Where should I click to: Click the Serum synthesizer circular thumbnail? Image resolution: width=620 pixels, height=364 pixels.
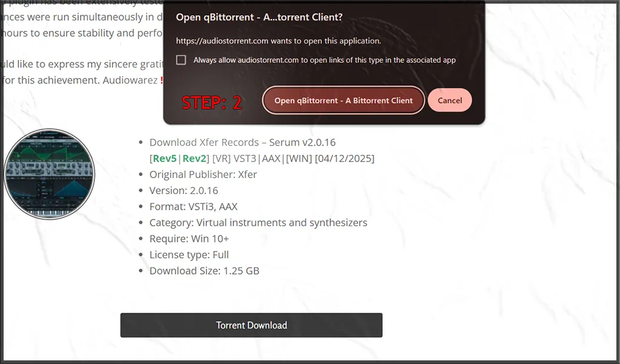[x=50, y=174]
